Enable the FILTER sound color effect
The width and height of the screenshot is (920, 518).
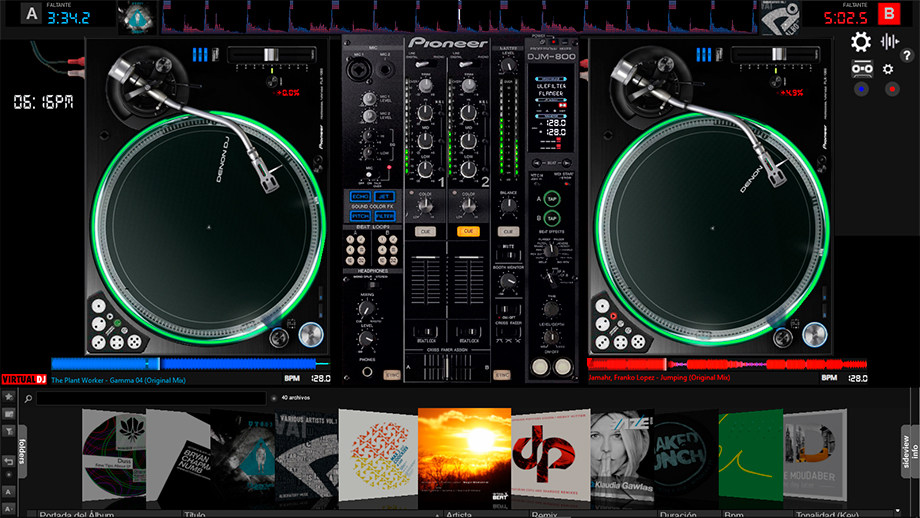(x=385, y=216)
